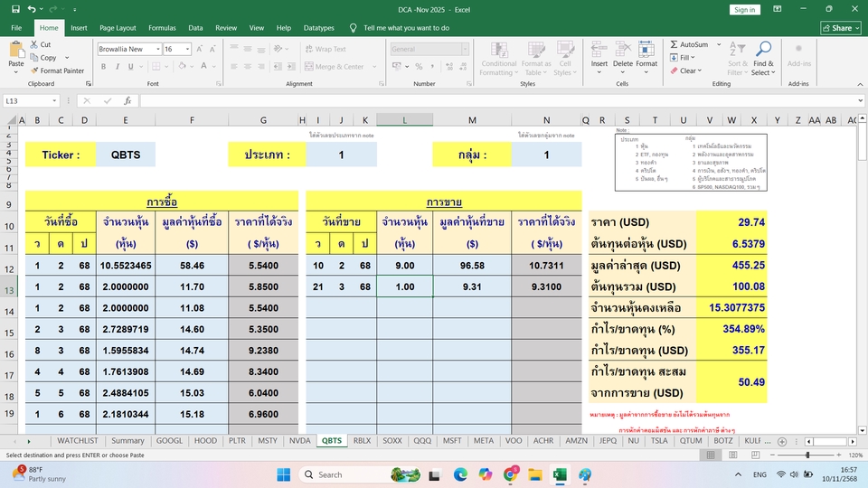
Task: Open the Formulas ribbon tab
Action: click(x=162, y=28)
